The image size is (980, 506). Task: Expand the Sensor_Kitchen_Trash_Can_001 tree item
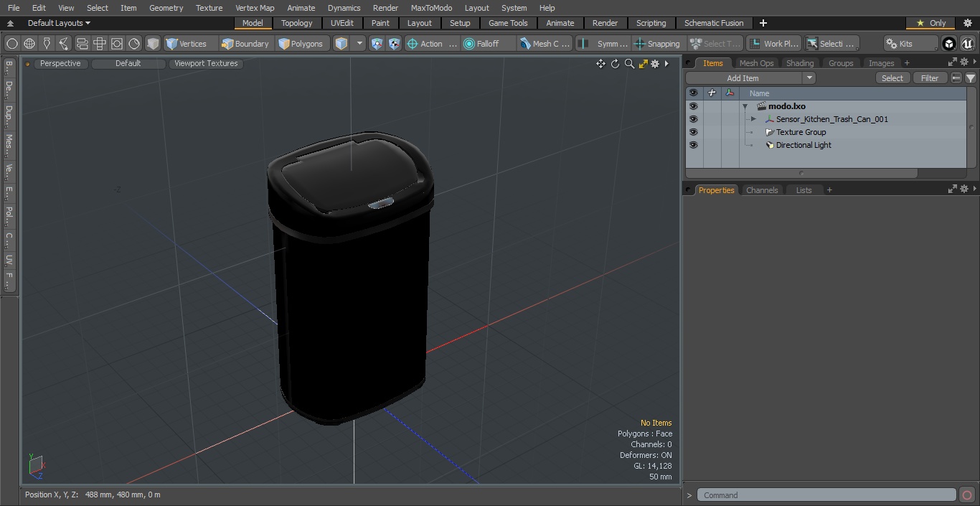[x=753, y=119]
